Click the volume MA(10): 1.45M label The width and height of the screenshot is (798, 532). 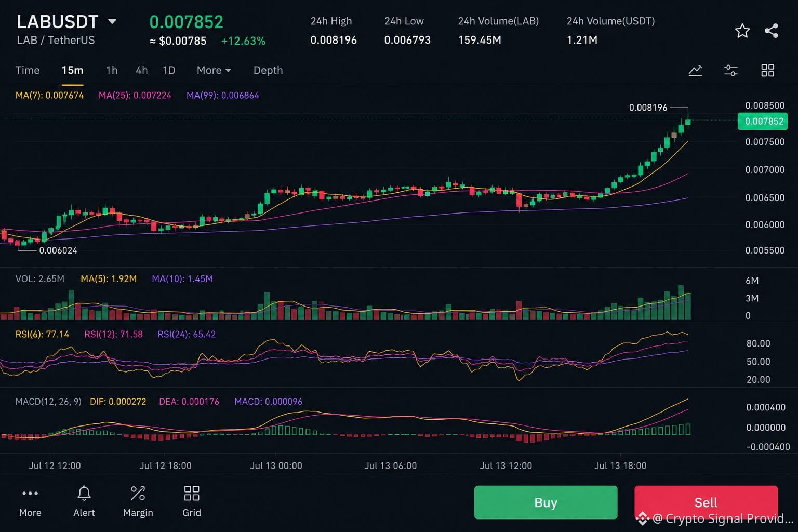coord(182,279)
